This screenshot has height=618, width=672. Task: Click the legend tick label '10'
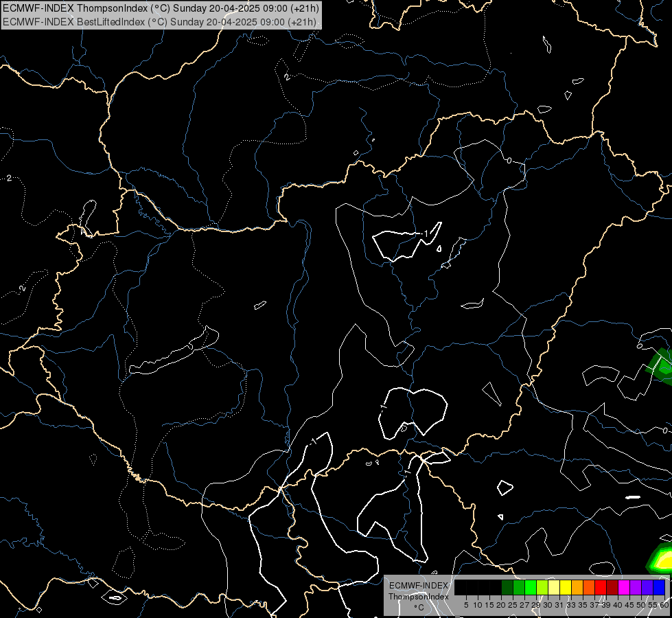[x=478, y=605]
